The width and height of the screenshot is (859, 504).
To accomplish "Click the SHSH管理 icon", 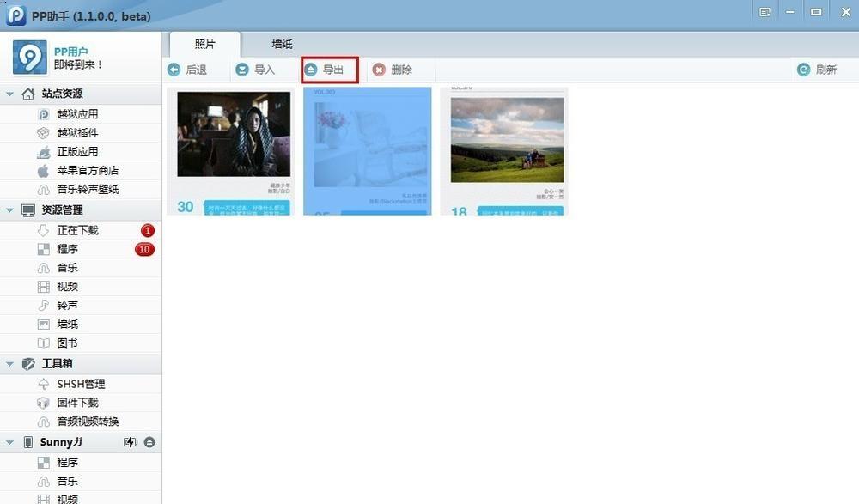I will [x=43, y=384].
